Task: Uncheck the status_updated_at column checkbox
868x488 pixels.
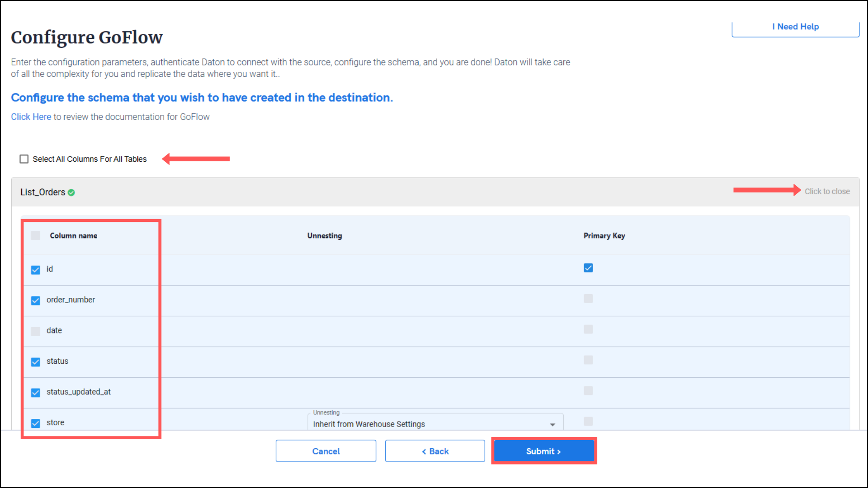Action: 36,393
